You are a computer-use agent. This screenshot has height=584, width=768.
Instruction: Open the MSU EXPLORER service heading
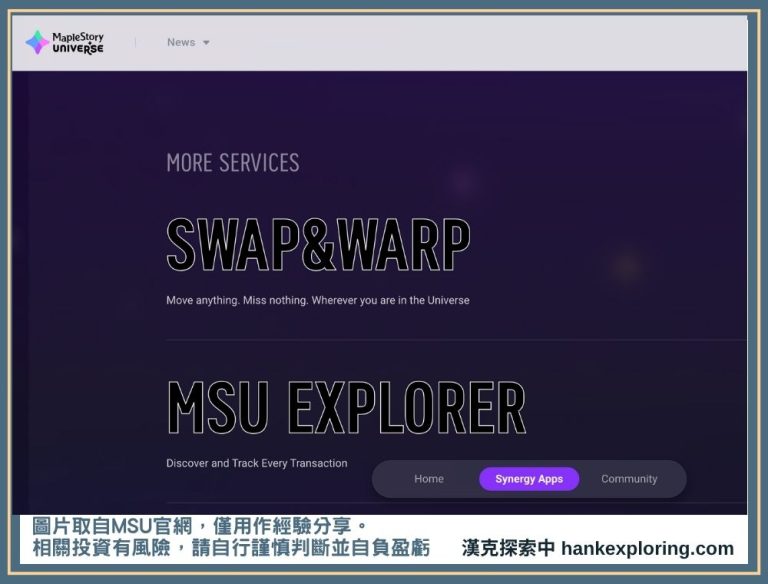pyautogui.click(x=345, y=408)
